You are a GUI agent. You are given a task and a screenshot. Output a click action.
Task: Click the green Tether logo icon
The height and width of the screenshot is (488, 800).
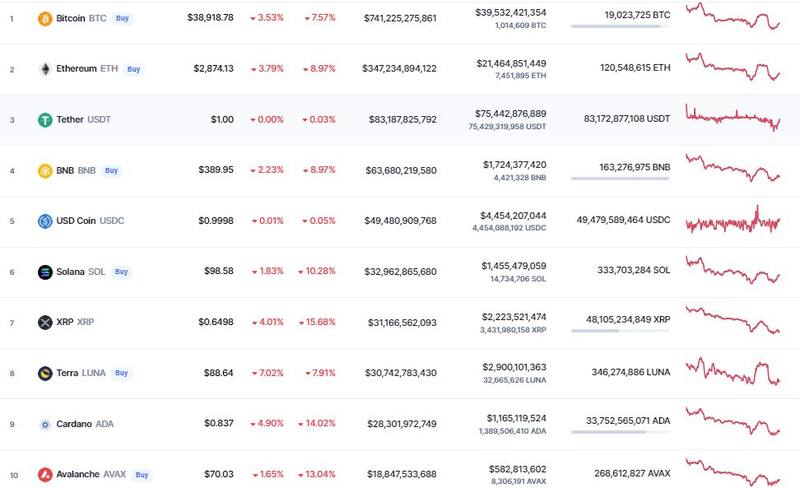click(44, 120)
